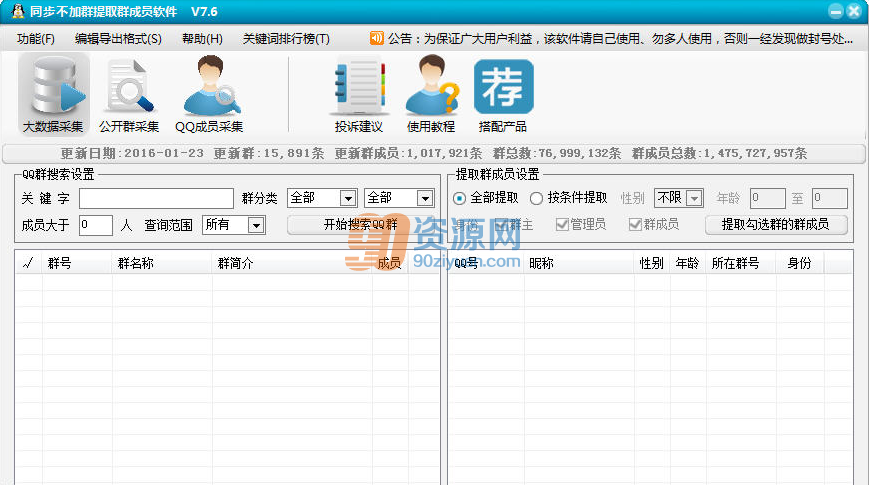Select the 全部提取 radio button
This screenshot has width=870, height=485.
(459, 198)
